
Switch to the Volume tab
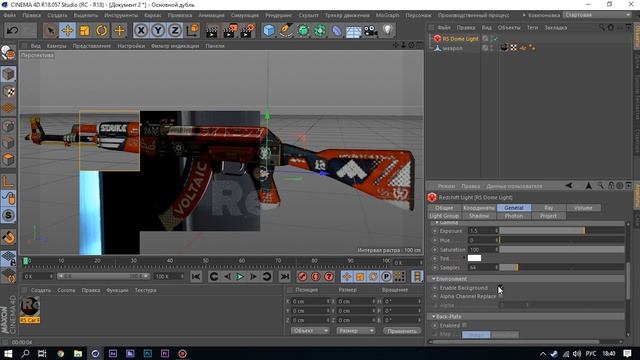583,208
